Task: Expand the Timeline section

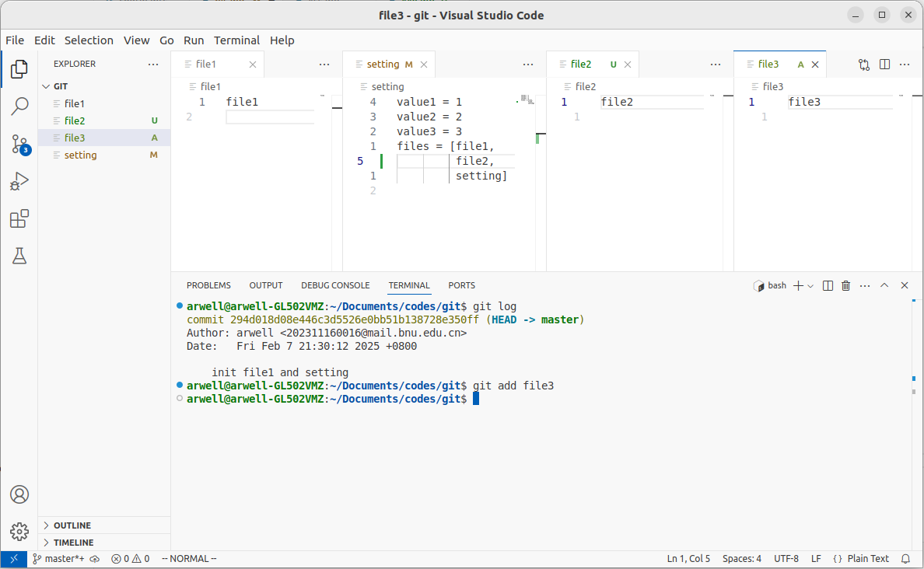Action: (x=73, y=543)
